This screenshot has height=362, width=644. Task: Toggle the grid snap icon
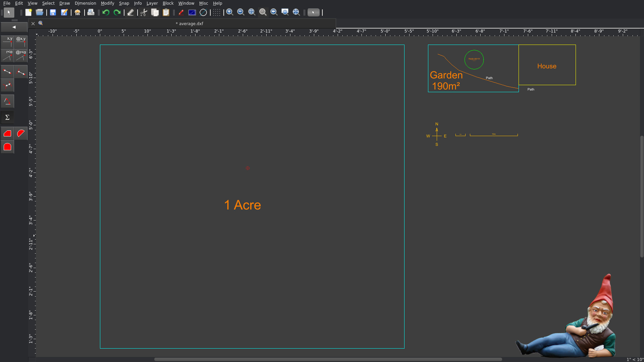click(x=217, y=12)
